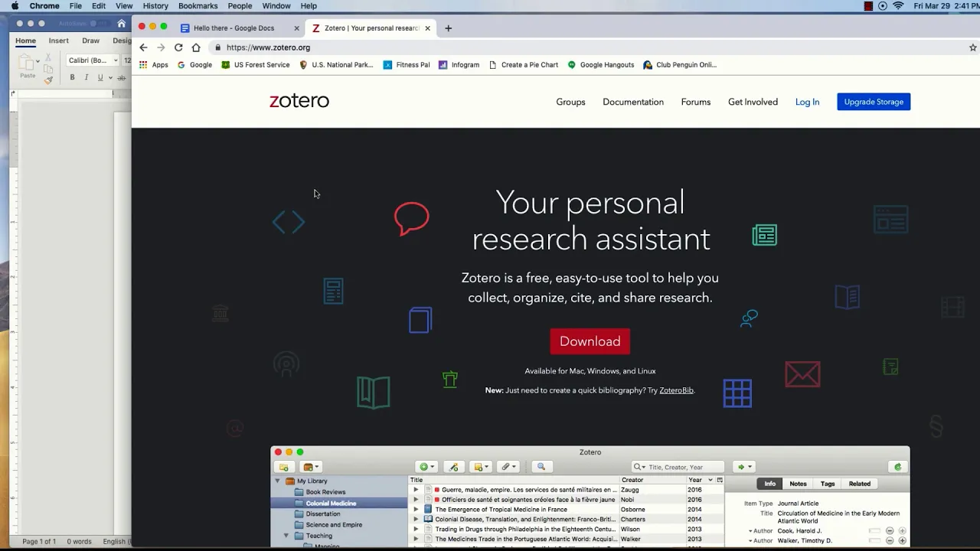Bookmark this page with the star icon

point(973,47)
